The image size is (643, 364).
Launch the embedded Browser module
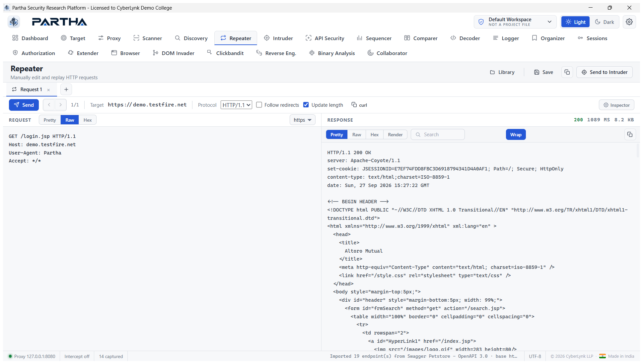pyautogui.click(x=125, y=53)
